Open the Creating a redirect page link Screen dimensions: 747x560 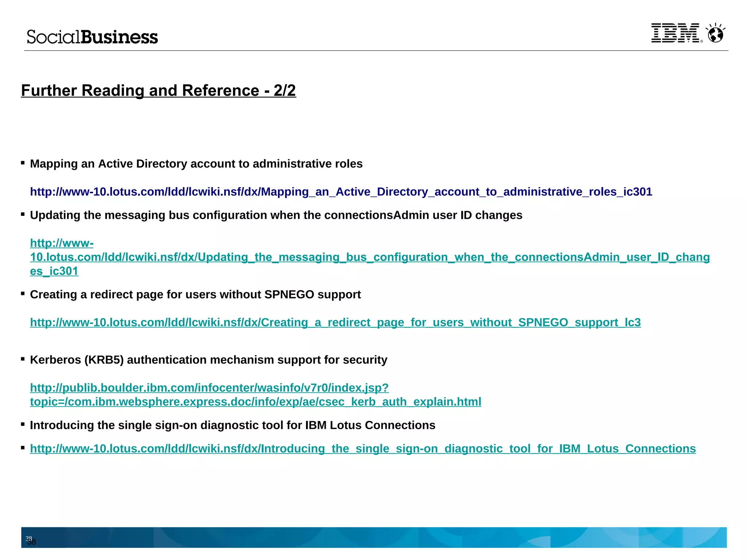pyautogui.click(x=335, y=322)
